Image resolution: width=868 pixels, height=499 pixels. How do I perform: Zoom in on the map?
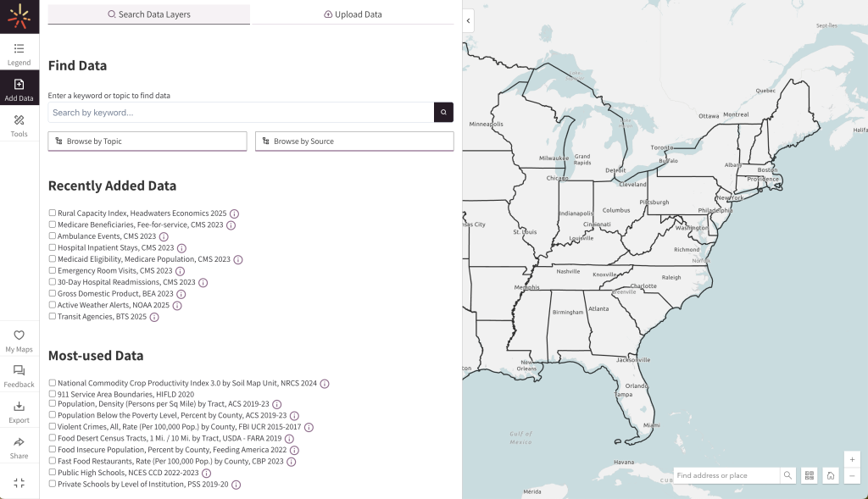852,458
